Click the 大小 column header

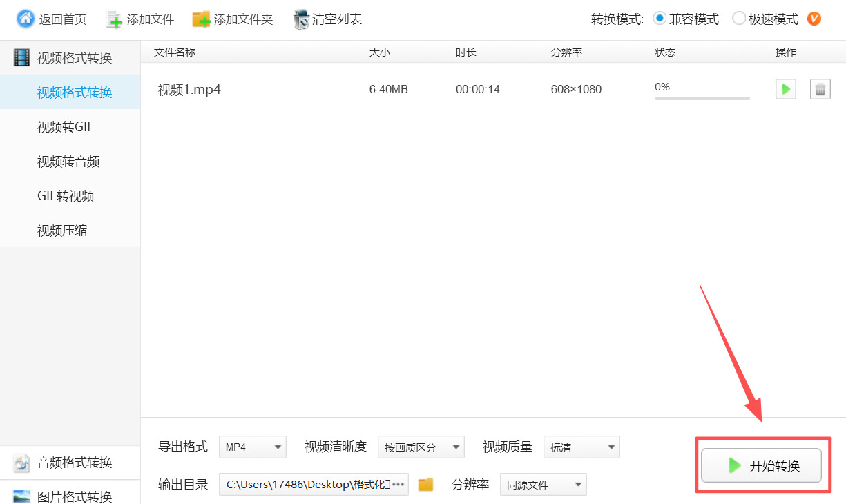coord(380,52)
